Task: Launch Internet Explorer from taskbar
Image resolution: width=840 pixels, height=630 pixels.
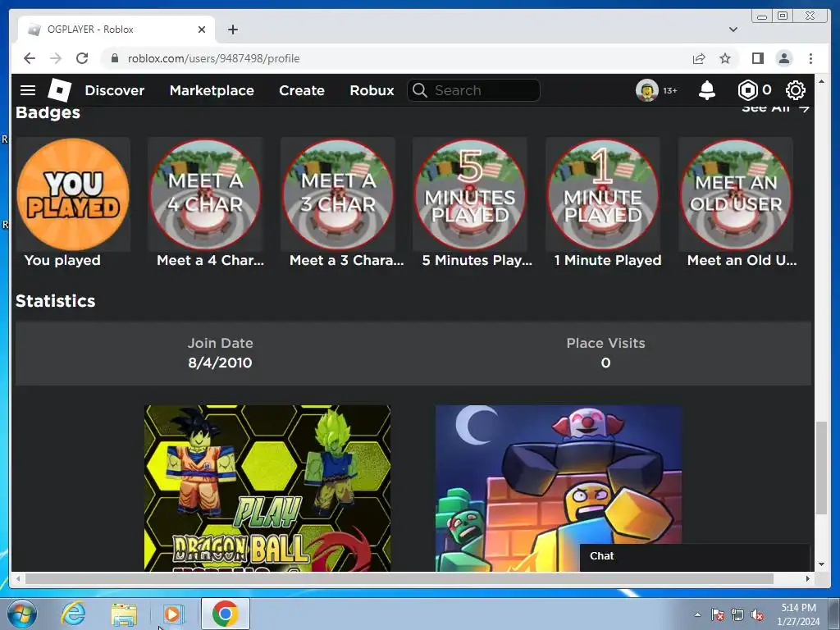Action: click(x=73, y=614)
